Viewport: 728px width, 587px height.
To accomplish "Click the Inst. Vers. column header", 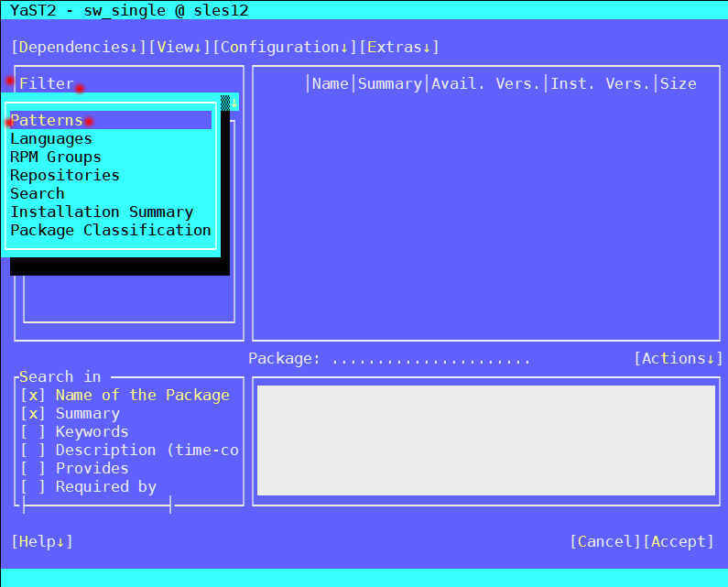I will [601, 83].
